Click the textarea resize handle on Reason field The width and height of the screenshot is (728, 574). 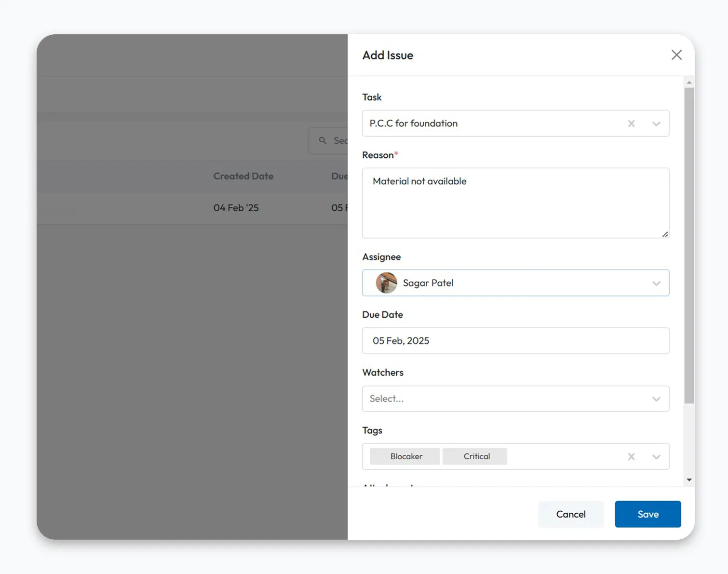665,235
